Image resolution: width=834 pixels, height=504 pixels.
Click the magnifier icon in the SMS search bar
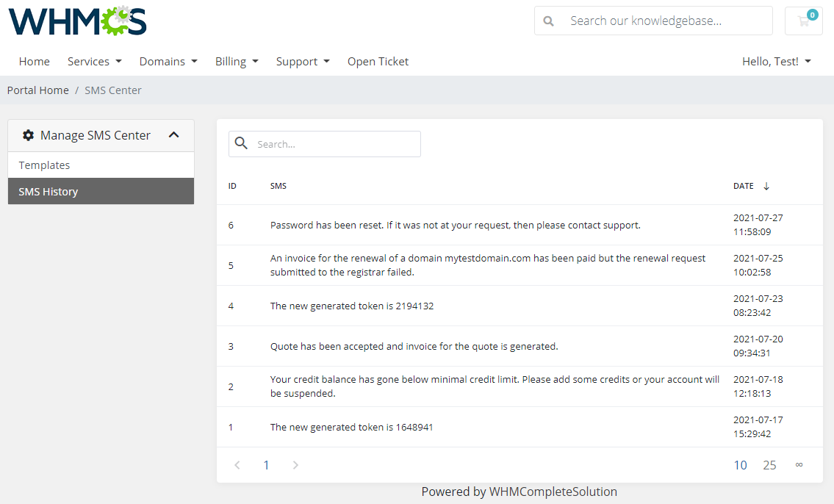(242, 143)
